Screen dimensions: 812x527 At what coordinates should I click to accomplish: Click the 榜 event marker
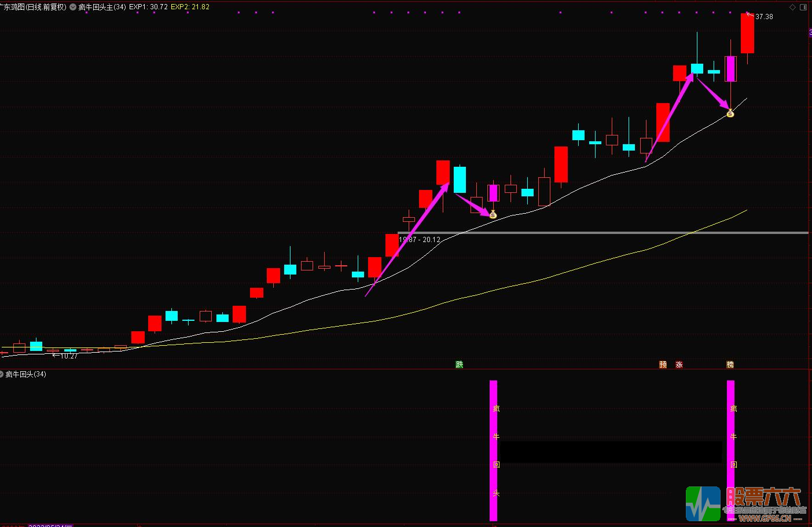point(730,364)
